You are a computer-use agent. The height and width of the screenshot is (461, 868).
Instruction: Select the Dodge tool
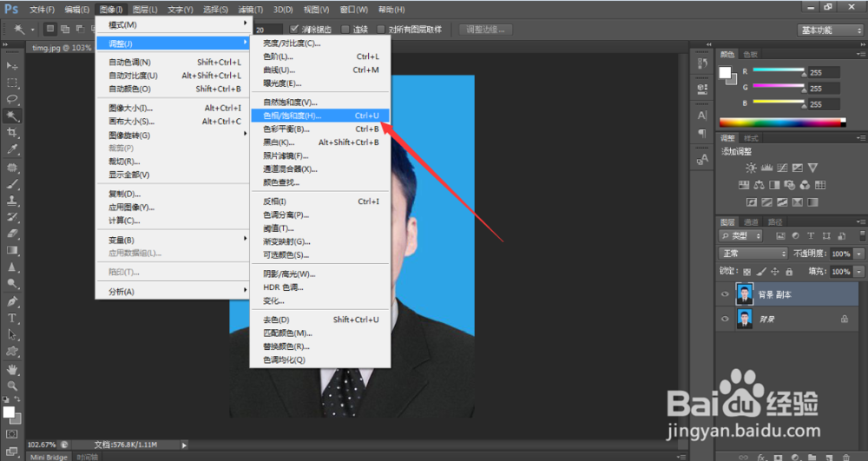pyautogui.click(x=11, y=283)
